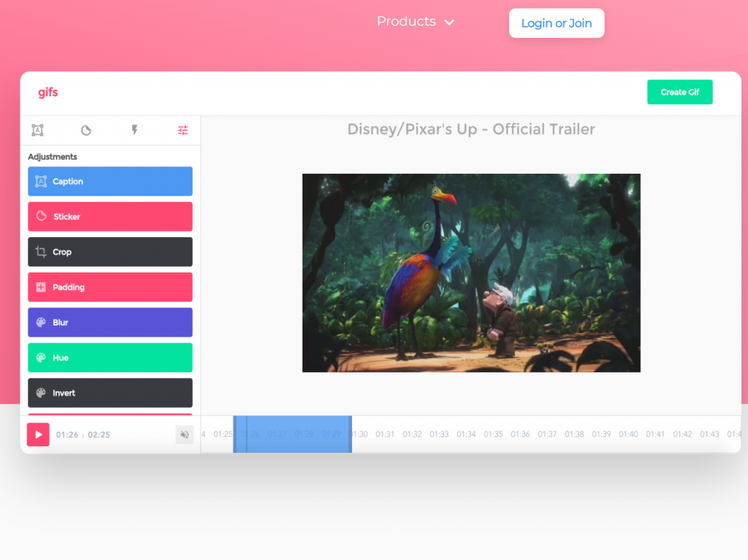Jump to 01:30 on the timeline

[x=359, y=434]
